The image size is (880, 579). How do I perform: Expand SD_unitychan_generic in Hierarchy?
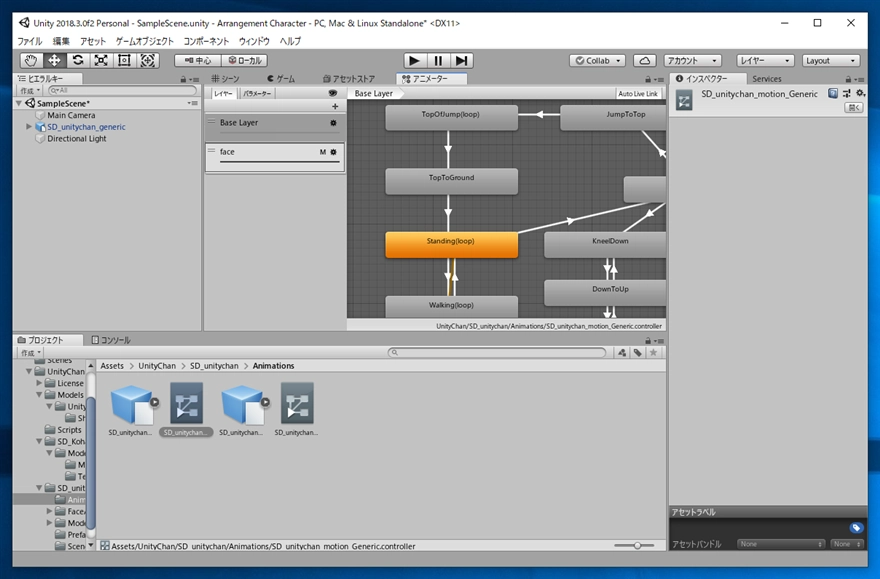click(29, 127)
